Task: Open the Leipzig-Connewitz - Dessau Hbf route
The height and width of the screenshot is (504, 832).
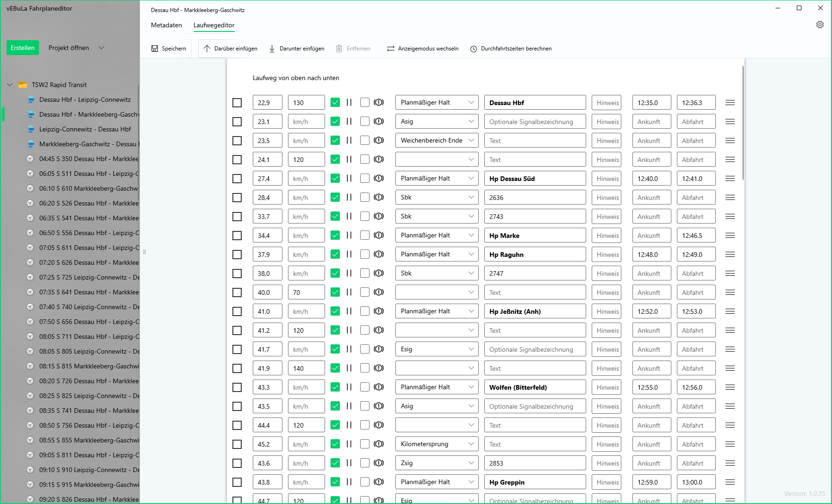Action: pos(85,129)
